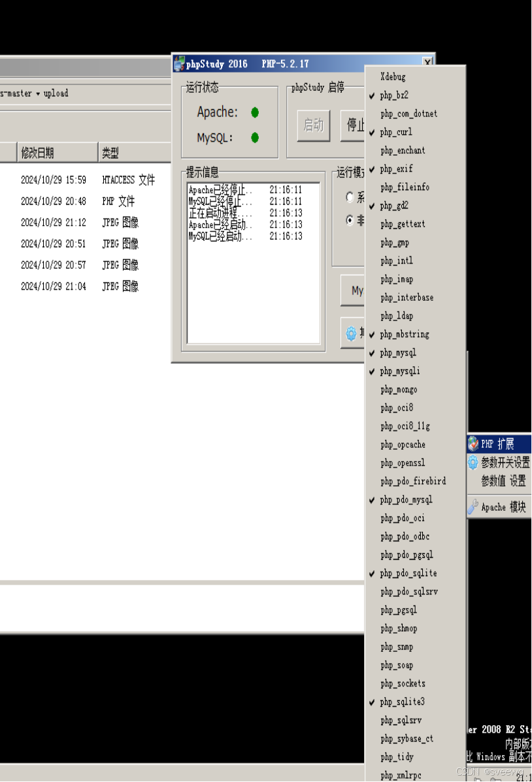Enable the php_openssl extension
532x782 pixels.
416,463
